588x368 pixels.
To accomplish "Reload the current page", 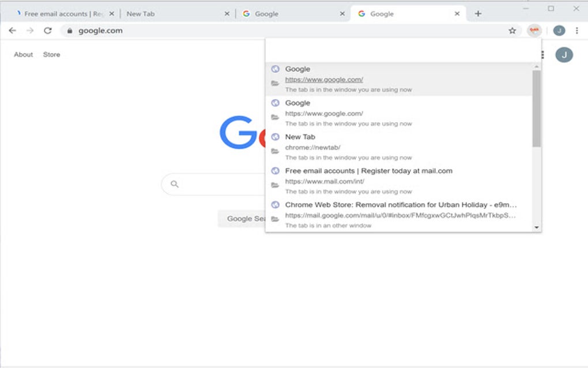I will tap(48, 30).
